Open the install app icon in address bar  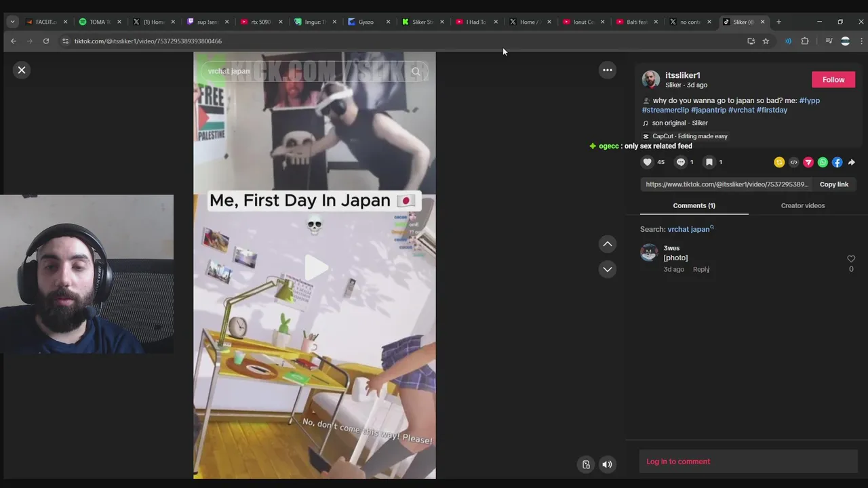[751, 41]
